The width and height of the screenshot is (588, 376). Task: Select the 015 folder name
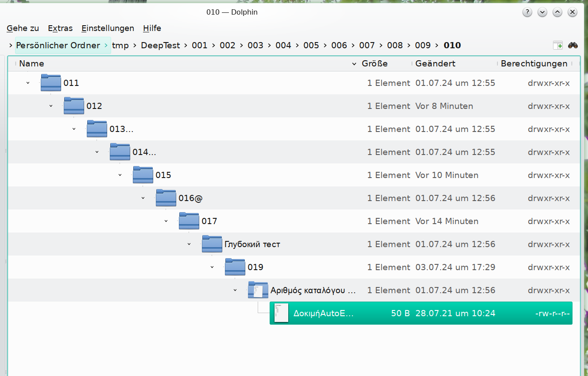pyautogui.click(x=163, y=175)
